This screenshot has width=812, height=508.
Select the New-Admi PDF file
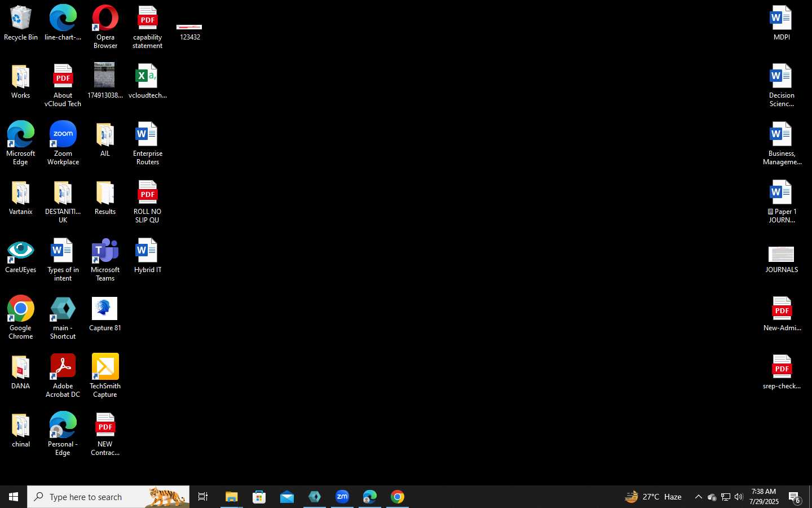(782, 314)
